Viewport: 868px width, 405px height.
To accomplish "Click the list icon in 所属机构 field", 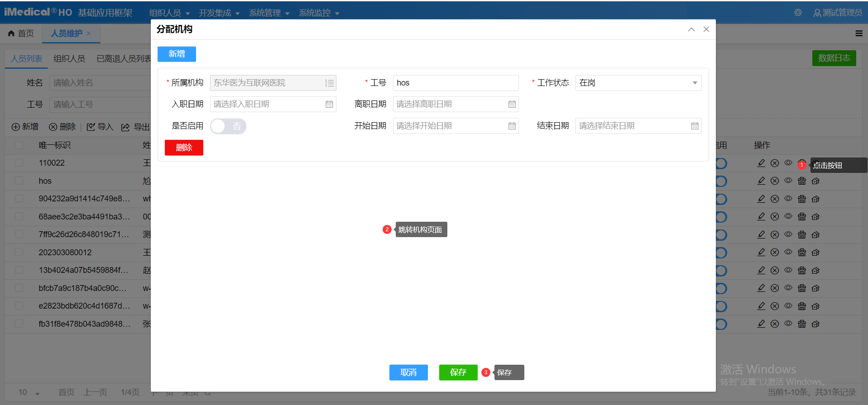I will tap(329, 83).
